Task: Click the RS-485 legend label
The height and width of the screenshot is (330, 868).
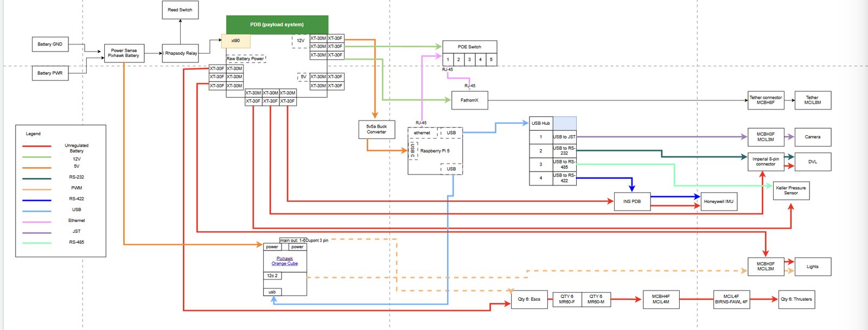Action: tap(76, 242)
